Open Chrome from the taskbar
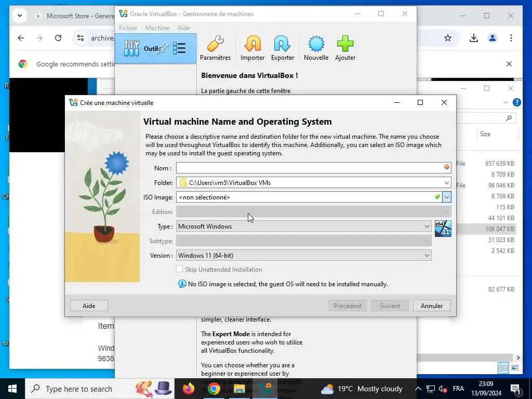 tap(214, 389)
